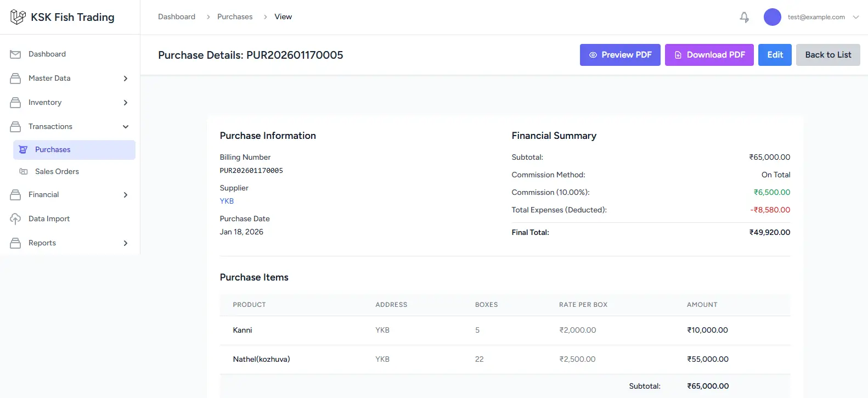Click the Purchases cart icon in sidebar
Screen dimensions: 868x398
click(x=23, y=150)
